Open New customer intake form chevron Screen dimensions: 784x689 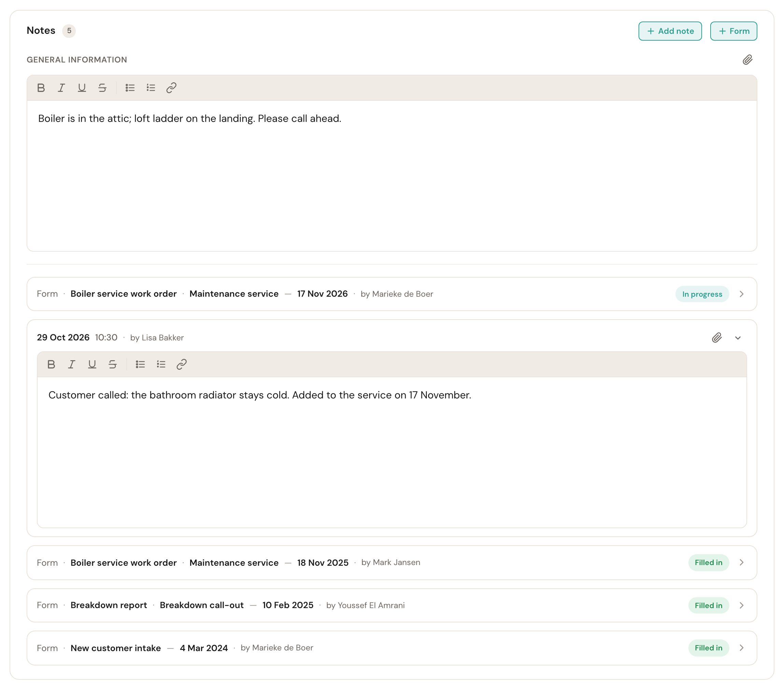click(741, 648)
